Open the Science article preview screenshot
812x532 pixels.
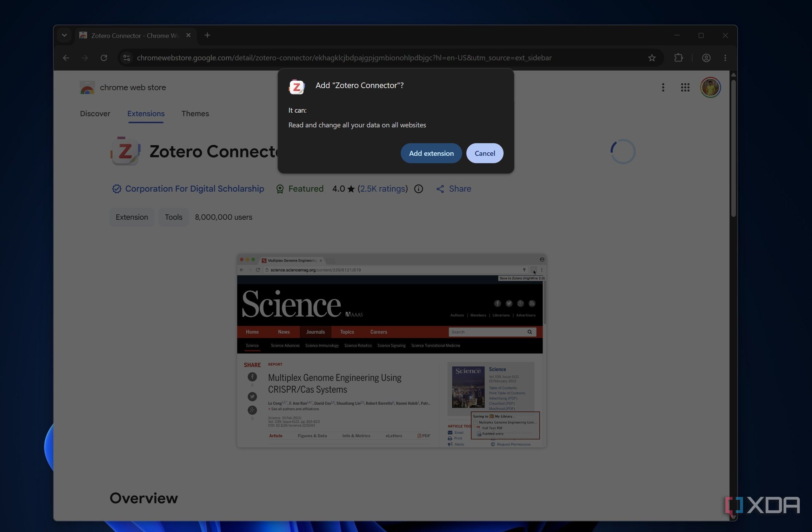point(392,351)
